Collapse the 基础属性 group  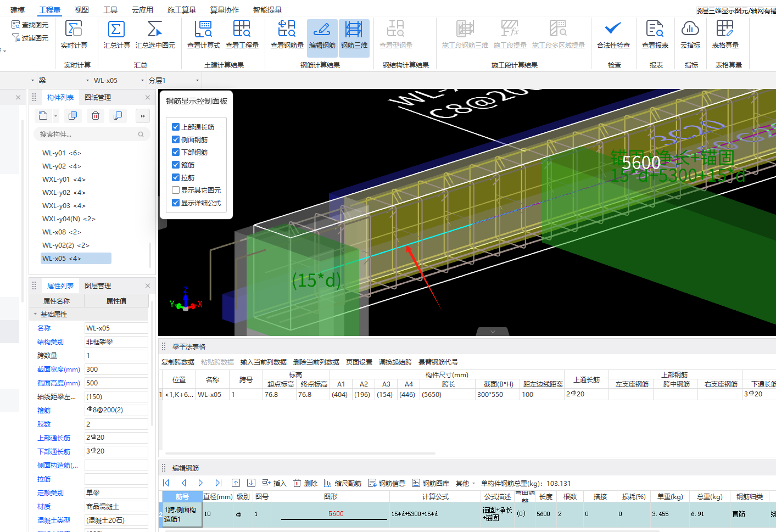tap(36, 314)
